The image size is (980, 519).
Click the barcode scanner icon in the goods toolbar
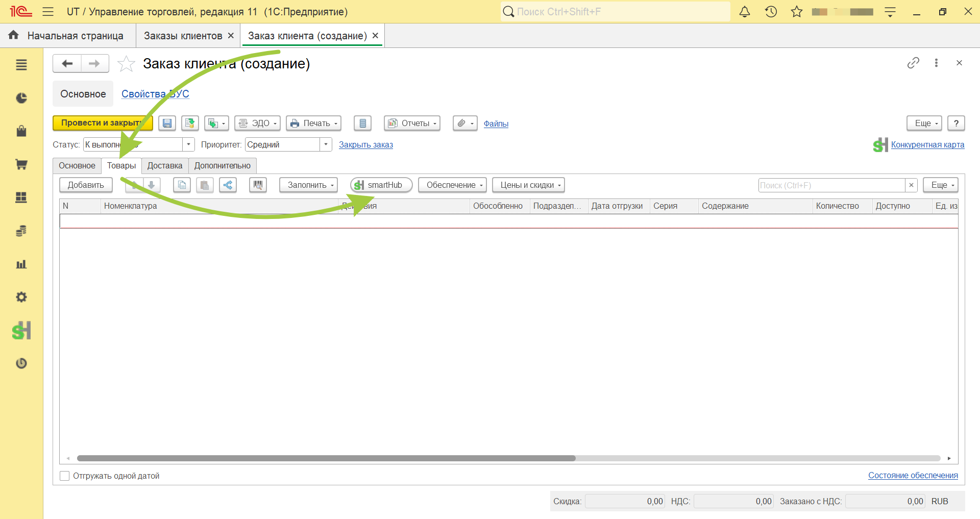pyautogui.click(x=258, y=185)
